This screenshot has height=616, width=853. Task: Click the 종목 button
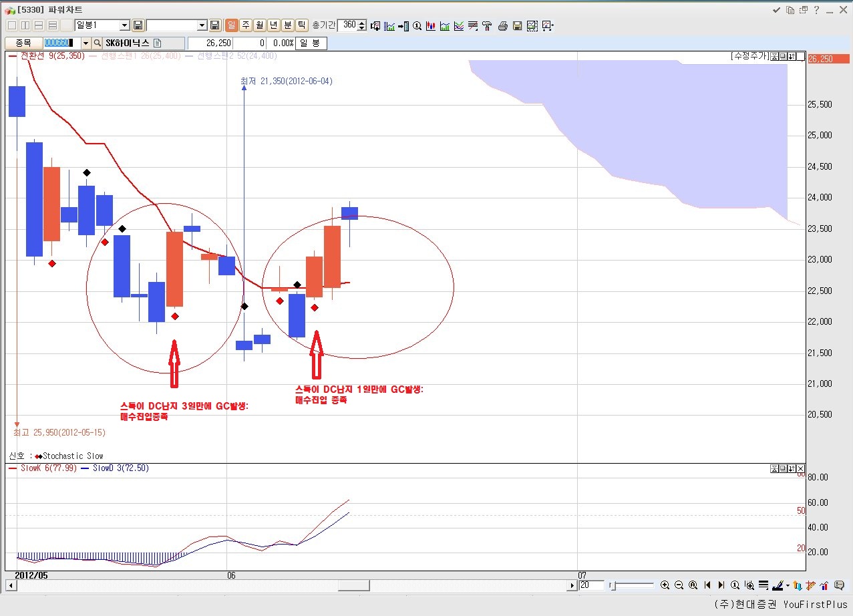point(23,43)
